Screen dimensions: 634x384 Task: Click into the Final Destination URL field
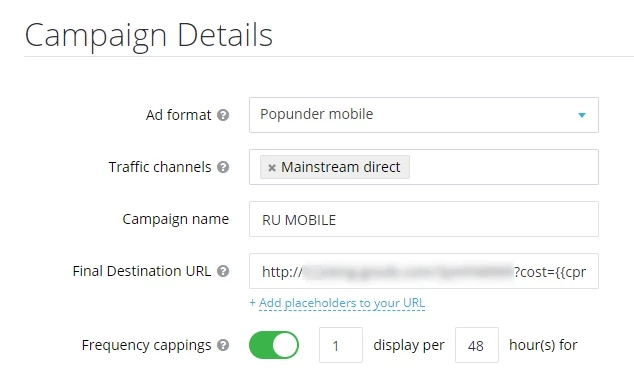(424, 271)
